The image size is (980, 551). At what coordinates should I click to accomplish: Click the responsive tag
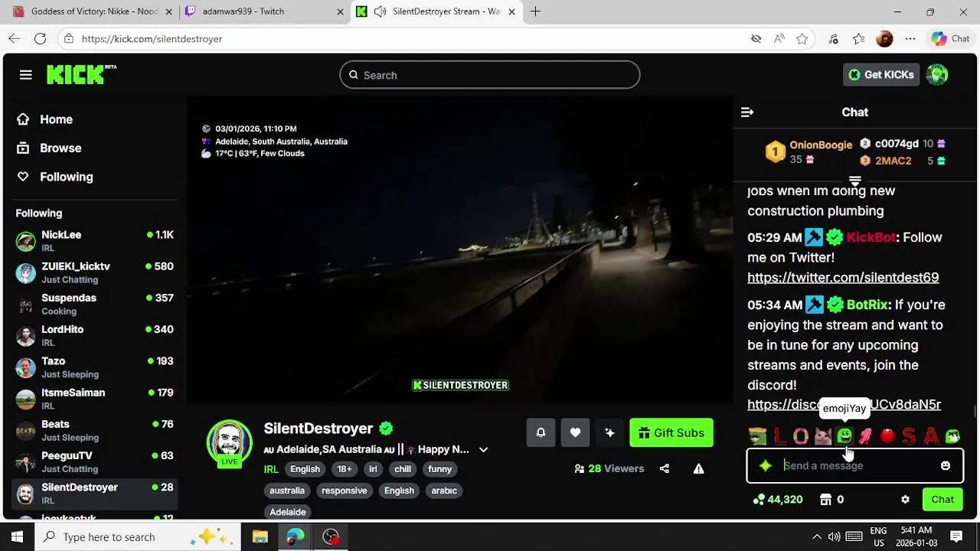coord(345,491)
